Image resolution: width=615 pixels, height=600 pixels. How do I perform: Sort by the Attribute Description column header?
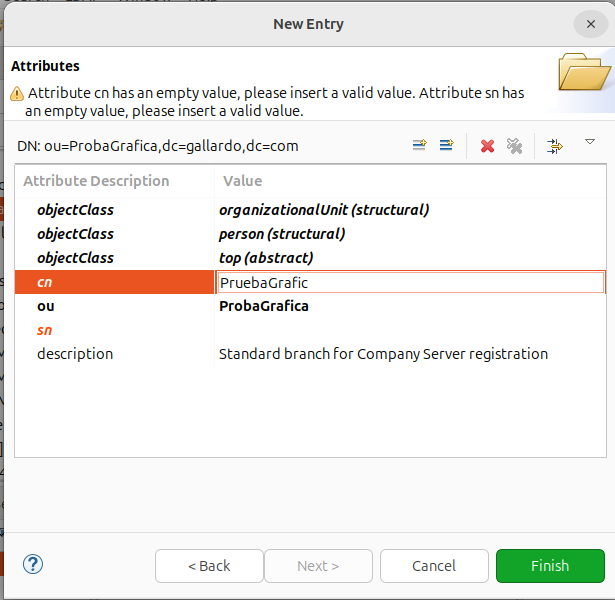(x=96, y=181)
